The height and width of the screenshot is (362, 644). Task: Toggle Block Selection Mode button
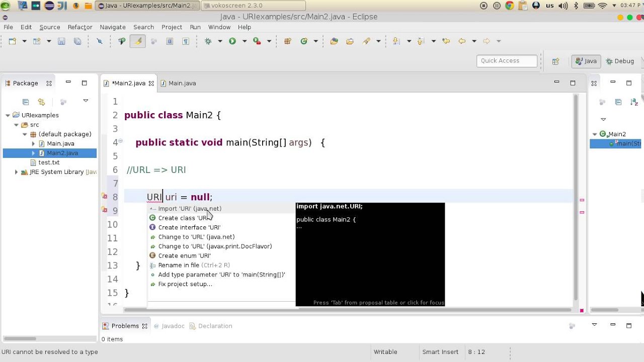(x=170, y=41)
